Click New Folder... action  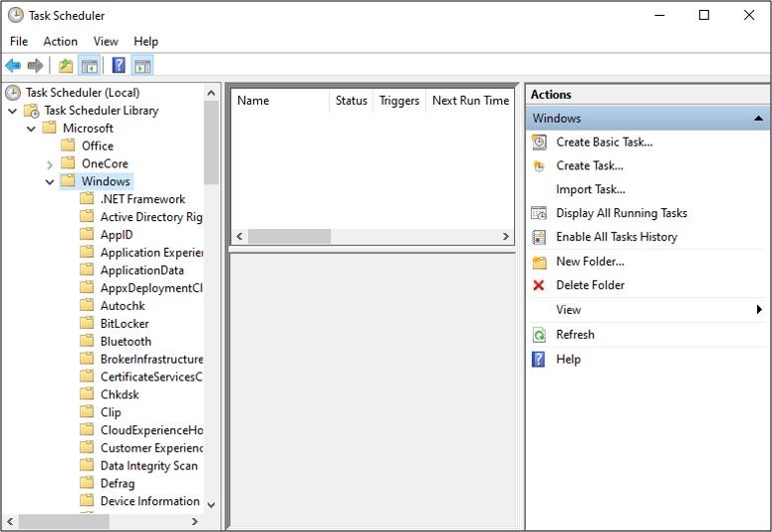point(591,261)
